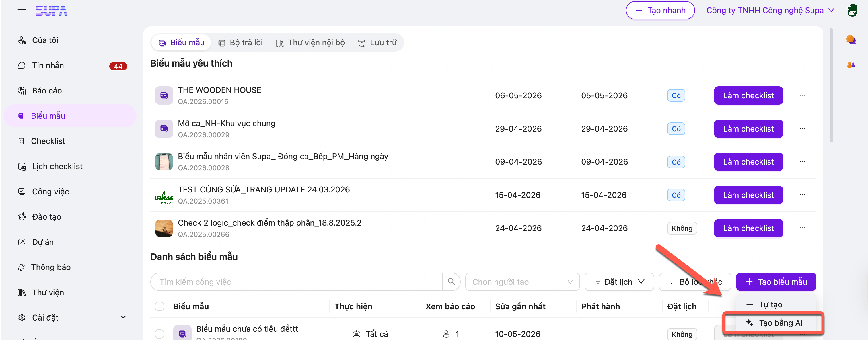Image resolution: width=868 pixels, height=340 pixels.
Task: Open thumbnail of Check 2 logic_check row
Action: coord(164,228)
